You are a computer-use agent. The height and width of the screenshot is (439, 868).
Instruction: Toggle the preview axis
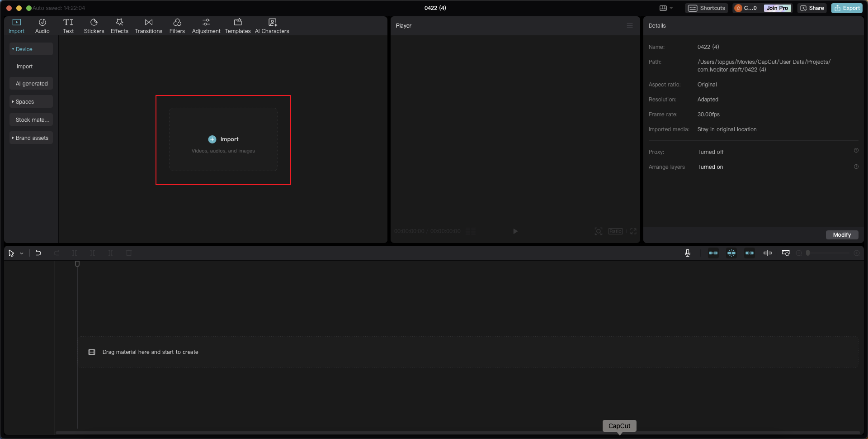tap(768, 253)
